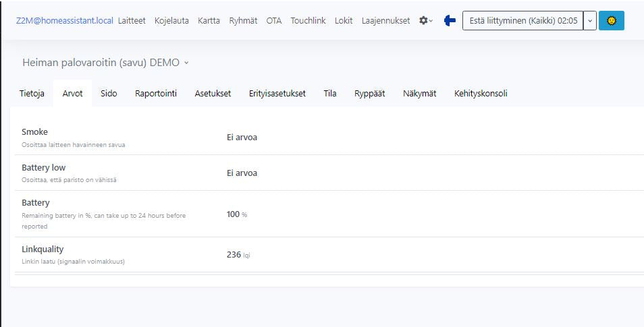Viewport: 644px width, 327px height.
Task: Go to Laitteet page
Action: click(132, 20)
